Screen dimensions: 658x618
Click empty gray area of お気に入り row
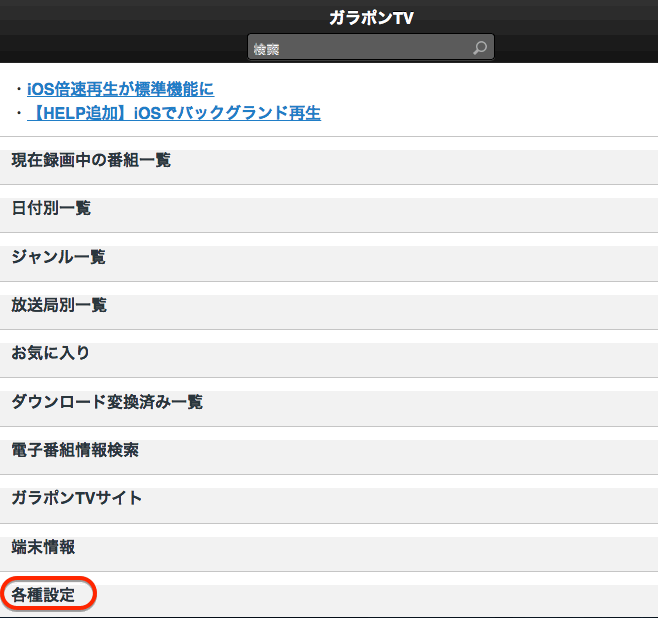pos(400,358)
